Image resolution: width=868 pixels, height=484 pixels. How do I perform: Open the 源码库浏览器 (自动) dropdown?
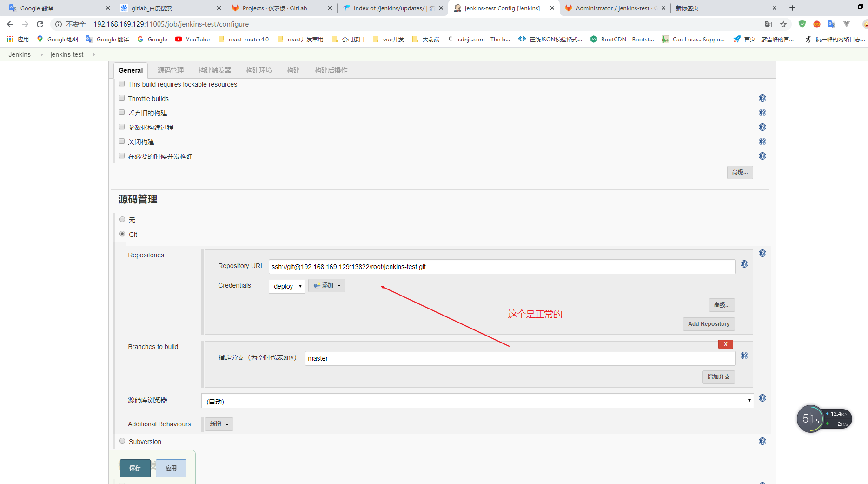(x=477, y=401)
